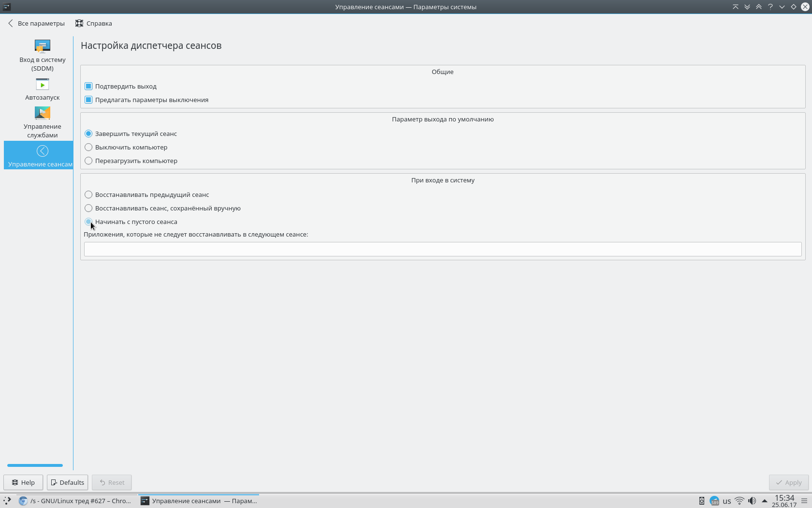Go back to all settings
The height and width of the screenshot is (508, 812).
pyautogui.click(x=36, y=23)
